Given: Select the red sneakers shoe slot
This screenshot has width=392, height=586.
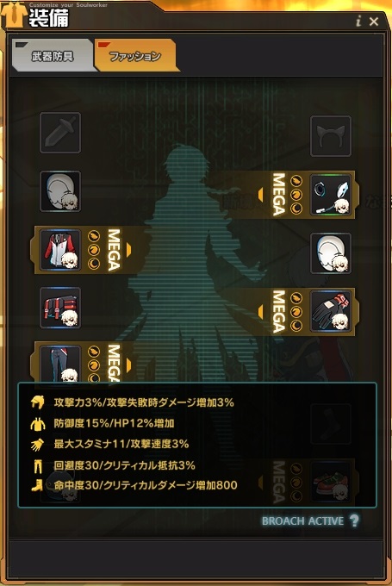Looking at the screenshot, I should 331,482.
